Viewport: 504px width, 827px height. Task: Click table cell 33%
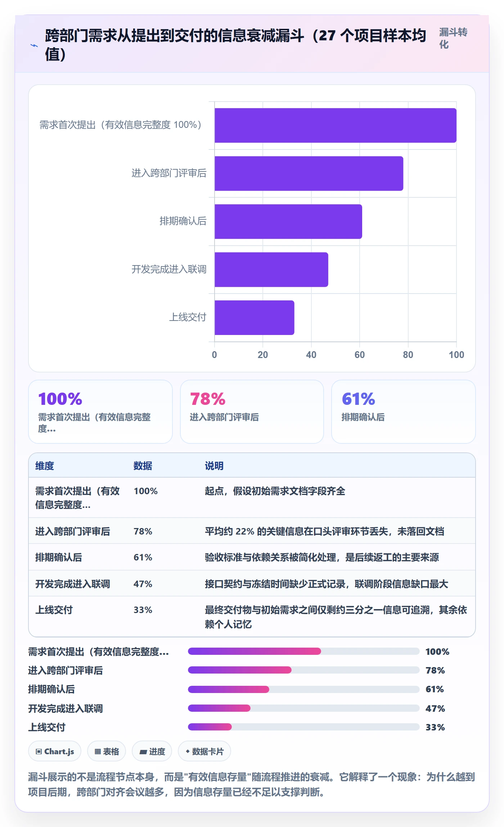143,610
